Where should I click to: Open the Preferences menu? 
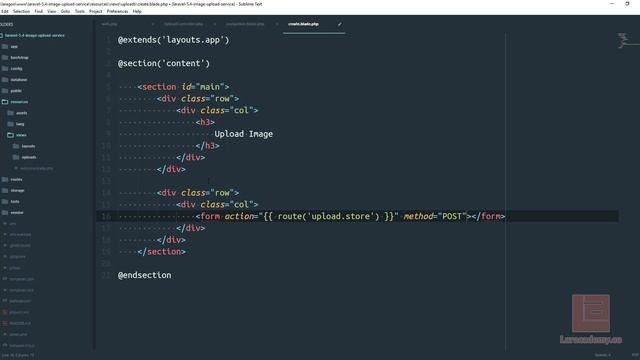[117, 11]
